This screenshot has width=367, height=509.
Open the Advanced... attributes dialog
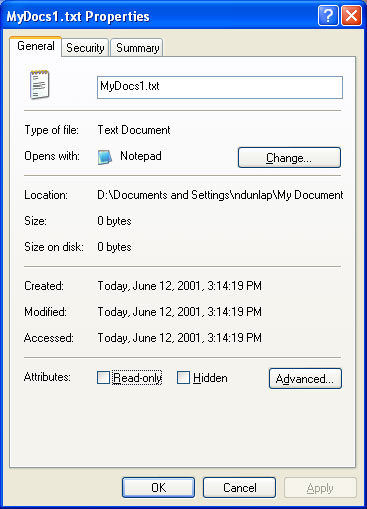point(305,378)
